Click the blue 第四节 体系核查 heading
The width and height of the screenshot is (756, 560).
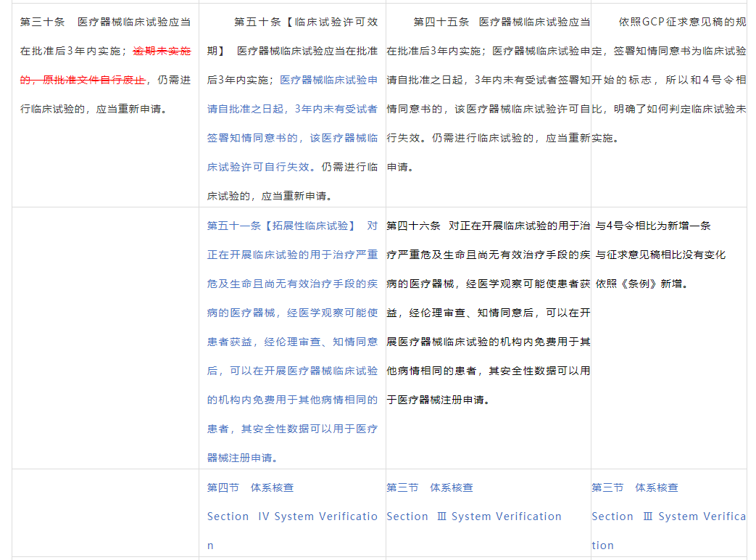tap(250, 487)
